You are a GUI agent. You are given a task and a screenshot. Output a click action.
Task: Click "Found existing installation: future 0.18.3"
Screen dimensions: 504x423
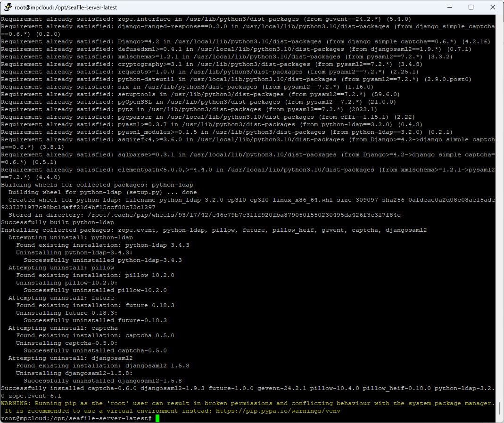point(95,305)
